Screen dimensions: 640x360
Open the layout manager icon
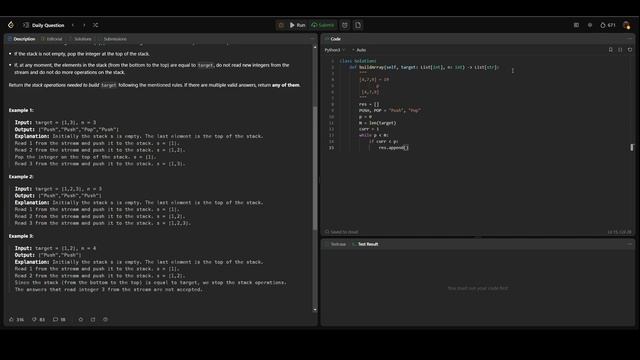coord(576,25)
